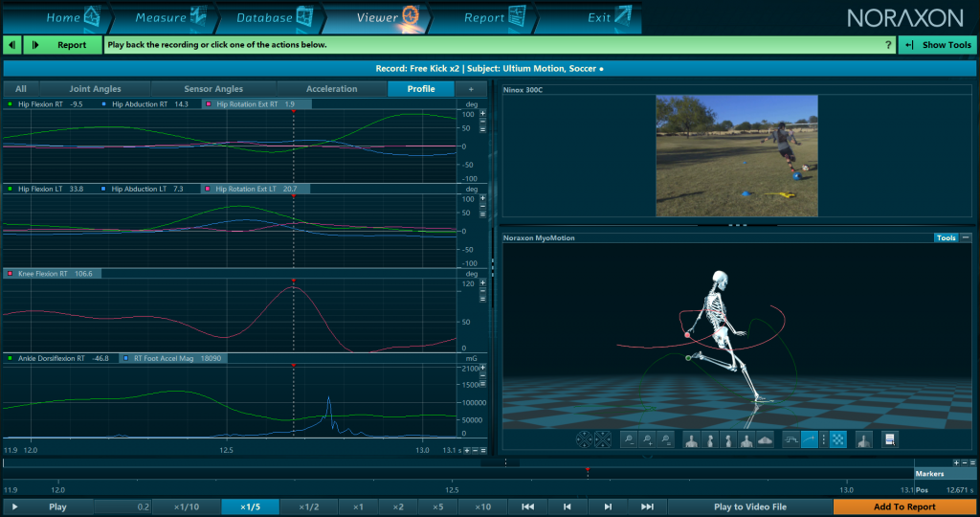
Task: Zoom in the 3D skeleton view
Action: coord(648,439)
